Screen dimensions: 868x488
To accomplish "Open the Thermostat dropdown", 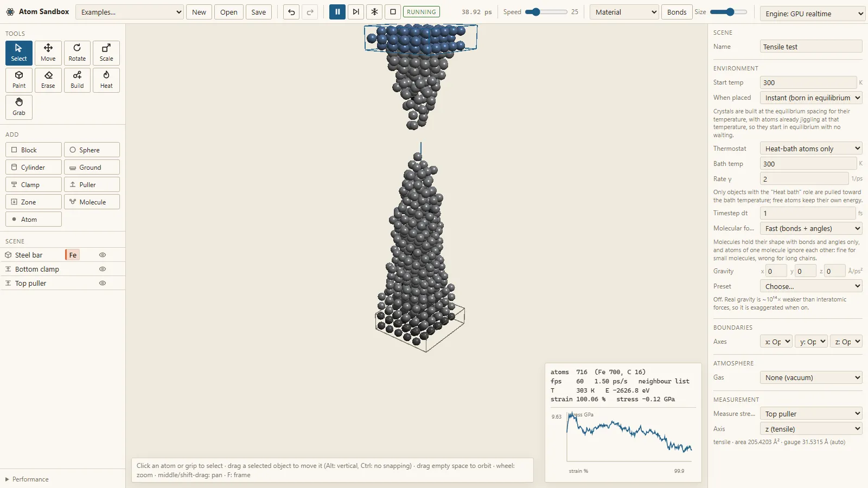I will click(811, 149).
